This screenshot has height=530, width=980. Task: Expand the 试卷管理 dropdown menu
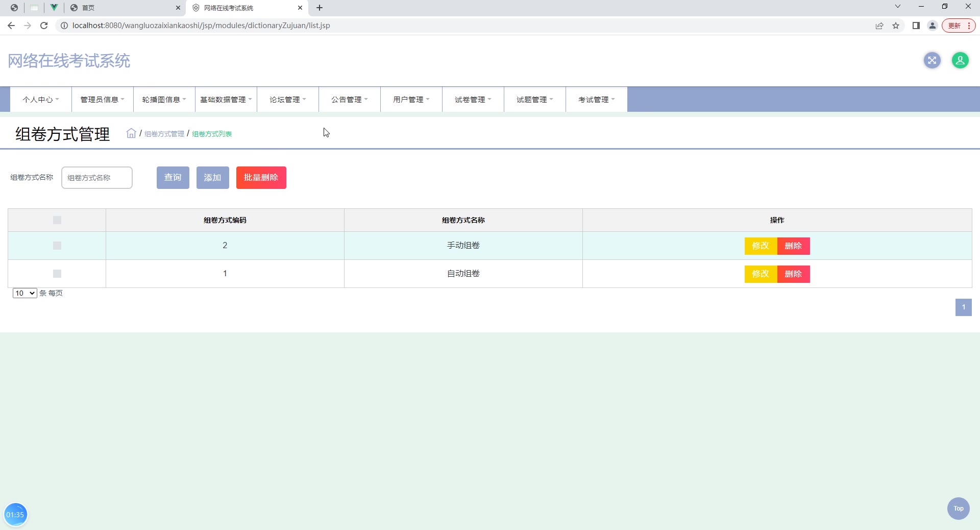[473, 100]
